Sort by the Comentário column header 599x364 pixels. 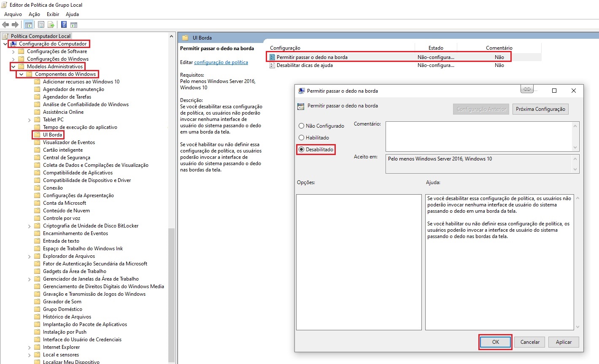pyautogui.click(x=499, y=48)
